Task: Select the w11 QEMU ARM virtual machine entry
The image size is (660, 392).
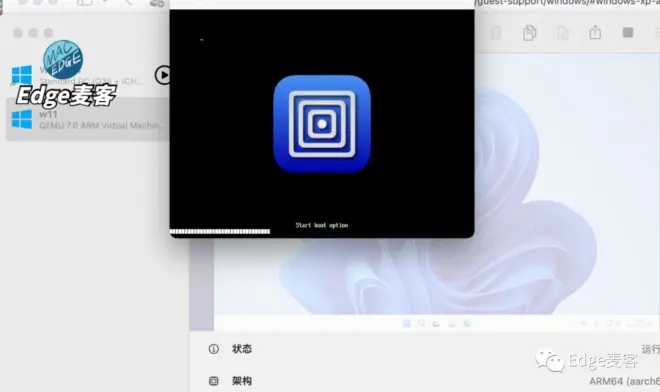Action: [88, 120]
